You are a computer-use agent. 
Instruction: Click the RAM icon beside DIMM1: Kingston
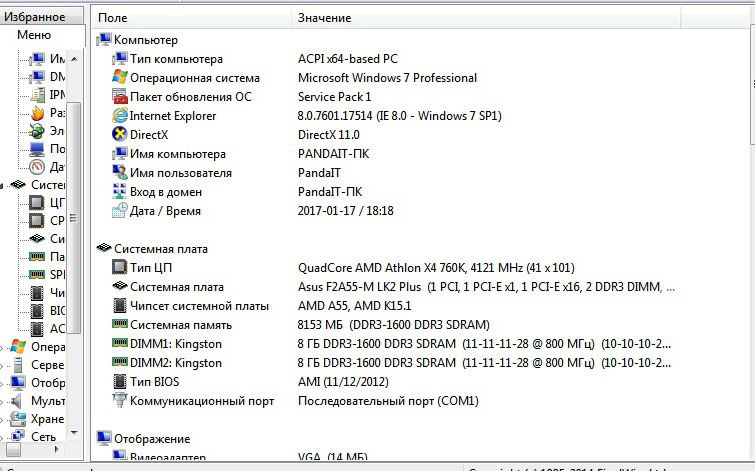[x=119, y=343]
